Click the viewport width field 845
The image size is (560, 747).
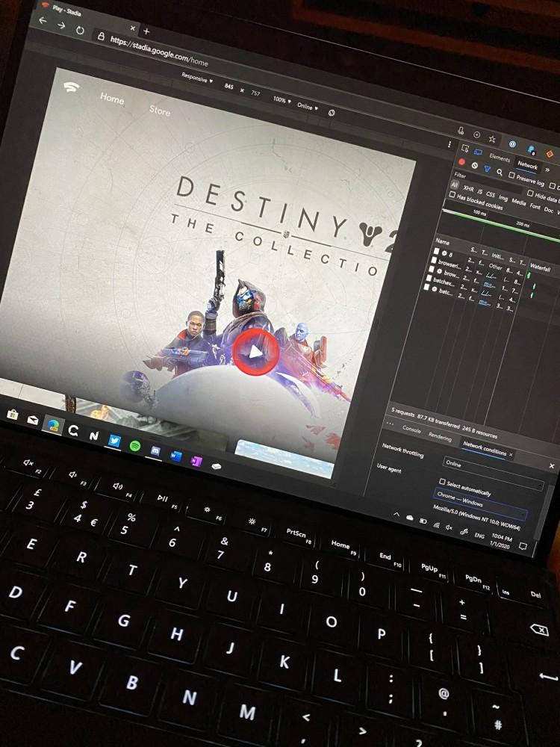pos(229,86)
